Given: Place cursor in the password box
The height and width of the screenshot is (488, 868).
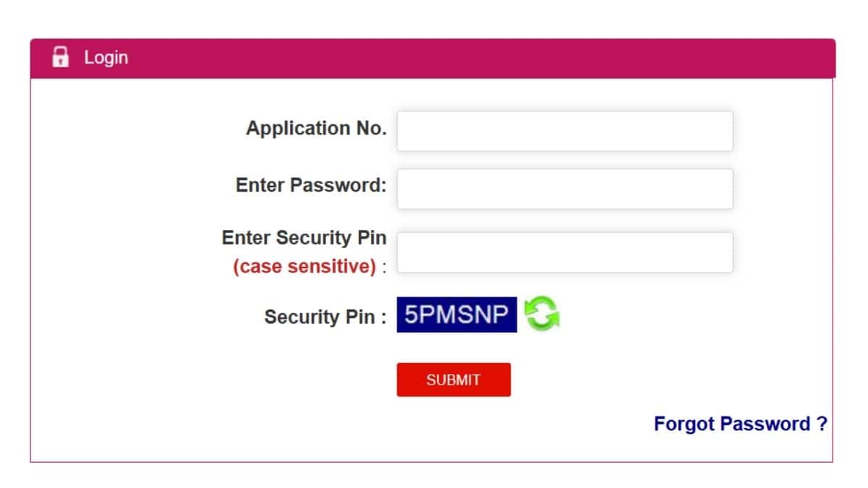Looking at the screenshot, I should tap(565, 189).
